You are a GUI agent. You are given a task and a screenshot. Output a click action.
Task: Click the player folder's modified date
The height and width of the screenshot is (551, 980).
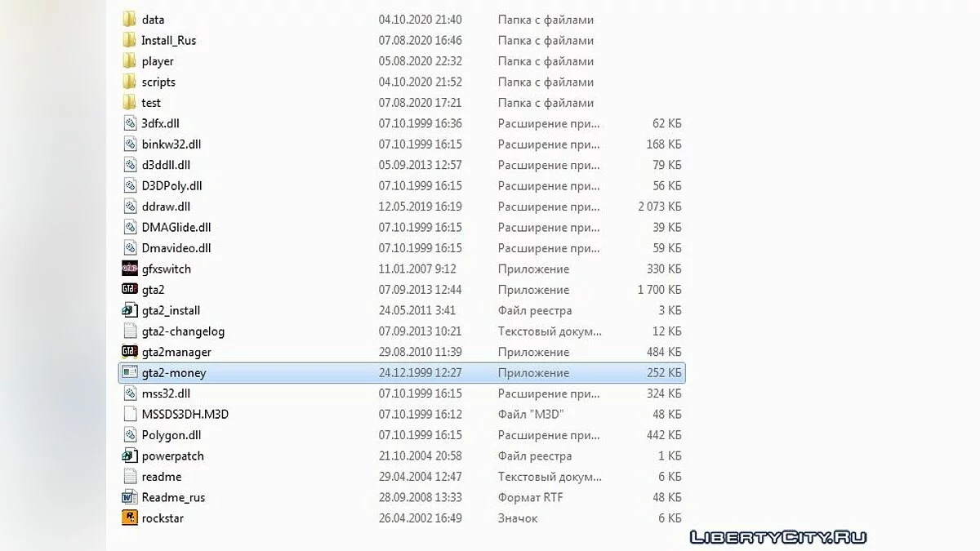(420, 61)
